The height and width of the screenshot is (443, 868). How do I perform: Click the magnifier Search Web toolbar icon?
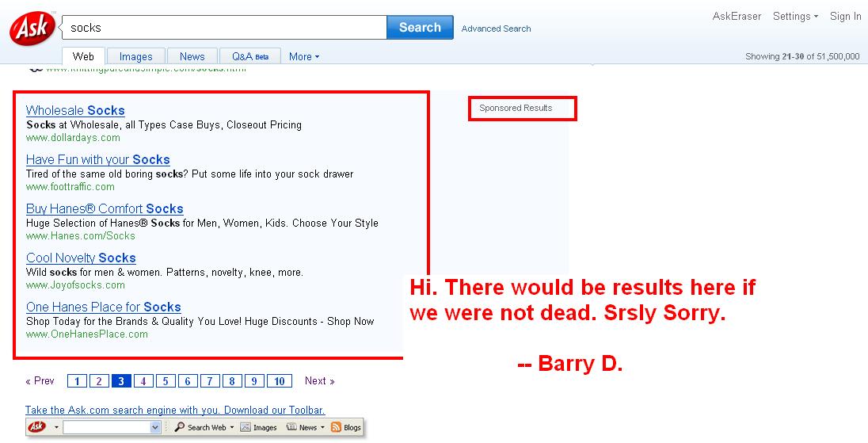click(x=179, y=427)
